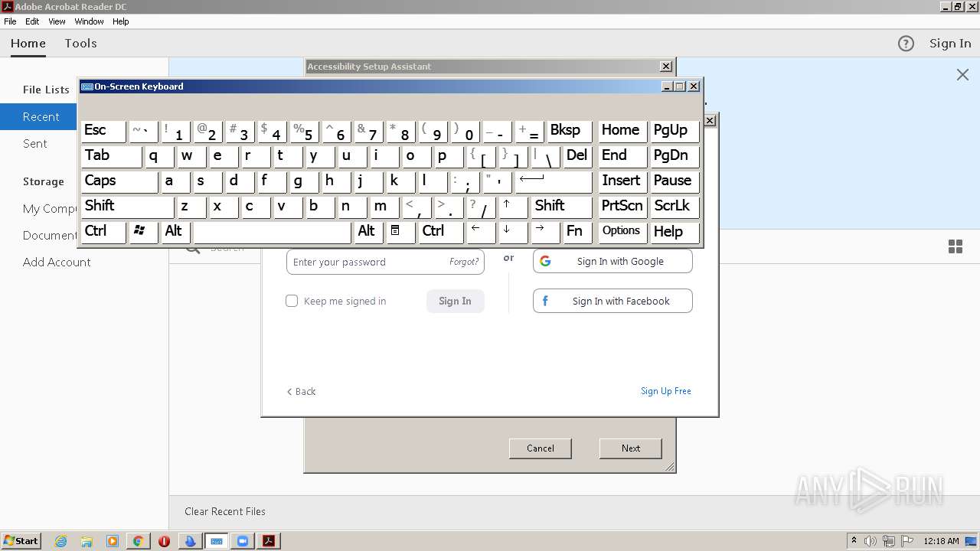Go Back in the sign-in dialog
Image resolution: width=980 pixels, height=551 pixels.
(301, 391)
